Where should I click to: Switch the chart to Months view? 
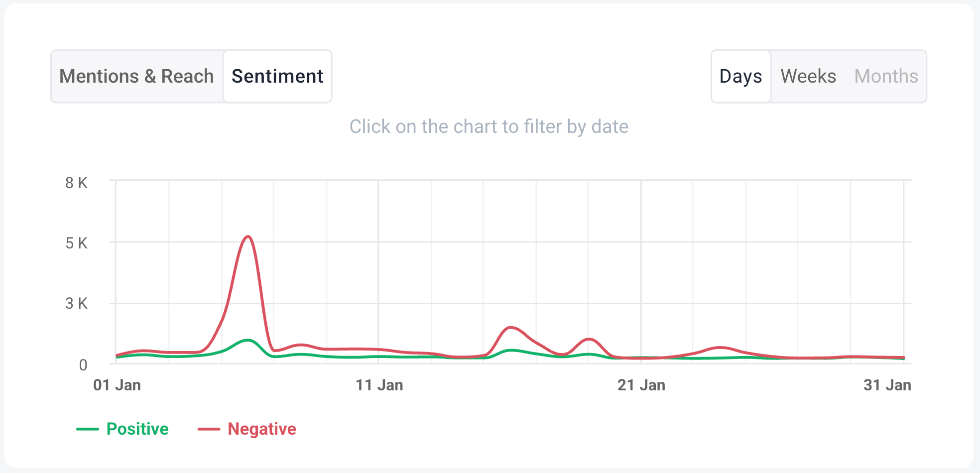tap(886, 76)
